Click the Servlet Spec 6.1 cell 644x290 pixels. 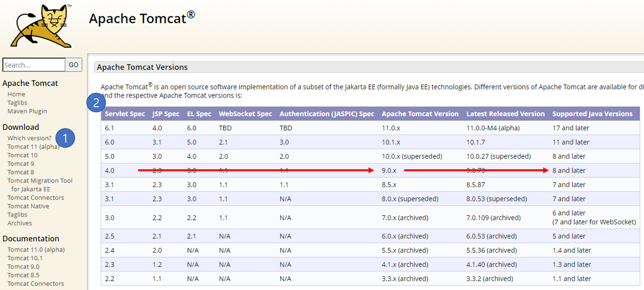tap(109, 128)
